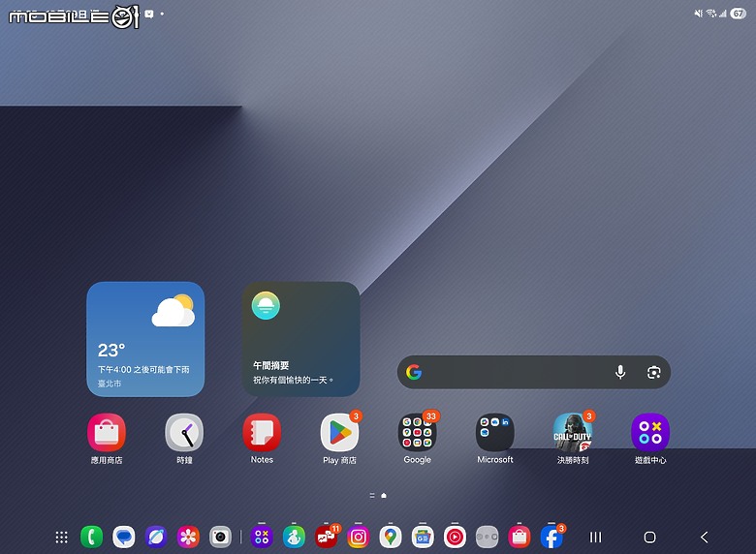The image size is (756, 554).
Task: Tap the Google search bar field
Action: (534, 372)
